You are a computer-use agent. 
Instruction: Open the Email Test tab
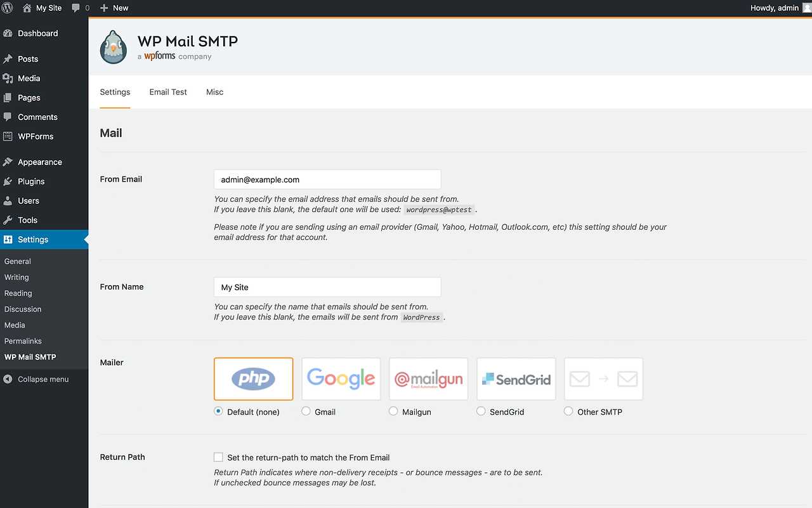tap(167, 91)
